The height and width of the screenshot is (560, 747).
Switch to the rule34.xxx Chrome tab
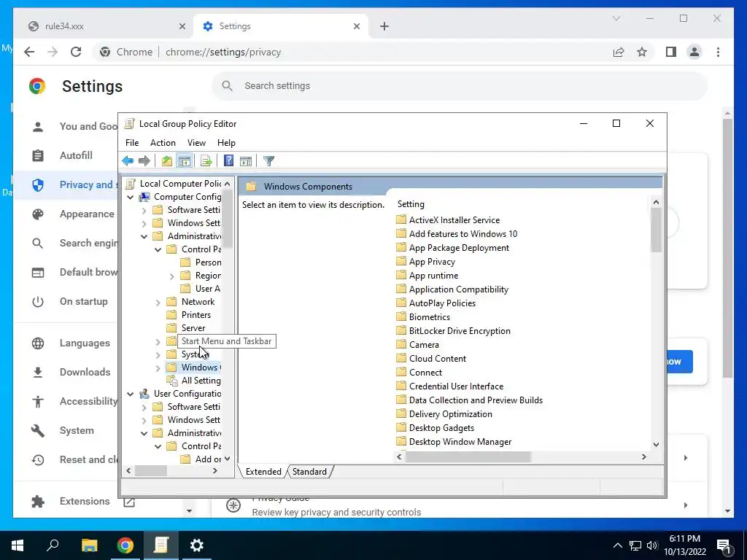(x=103, y=26)
